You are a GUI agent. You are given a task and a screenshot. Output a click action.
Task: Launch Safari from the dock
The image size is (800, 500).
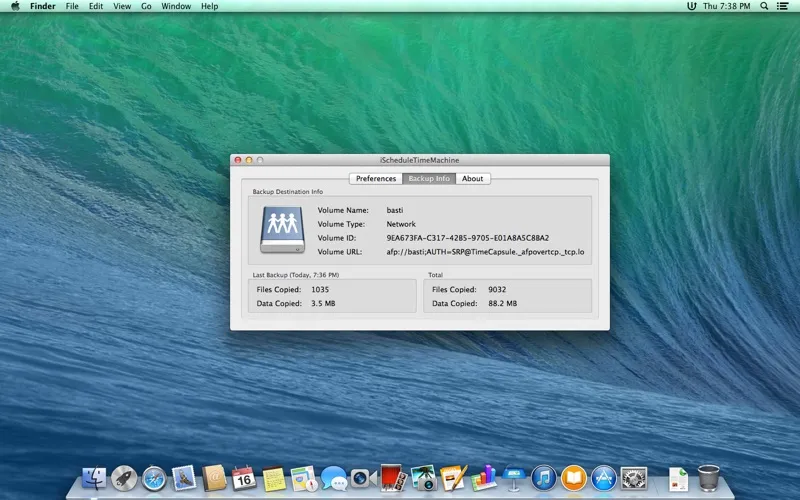pos(154,478)
